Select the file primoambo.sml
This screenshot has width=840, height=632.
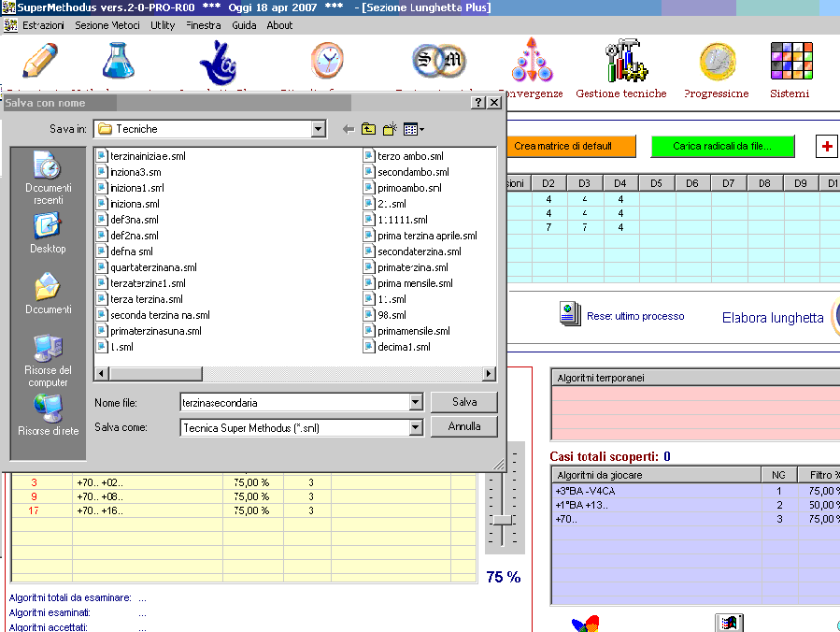[x=403, y=188]
